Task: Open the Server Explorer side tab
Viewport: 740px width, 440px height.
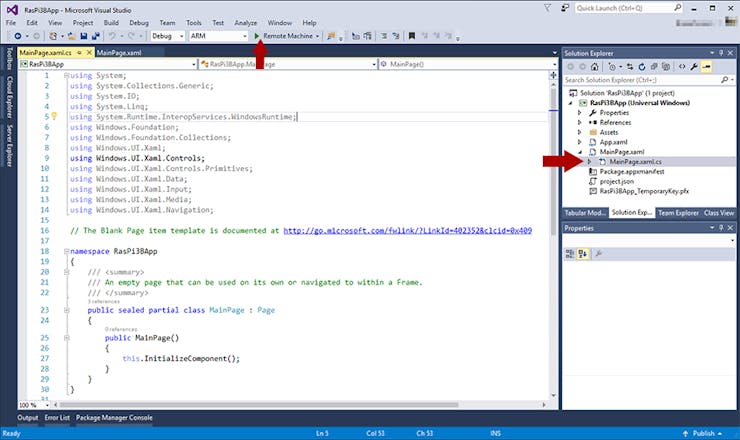Action: pos(9,145)
